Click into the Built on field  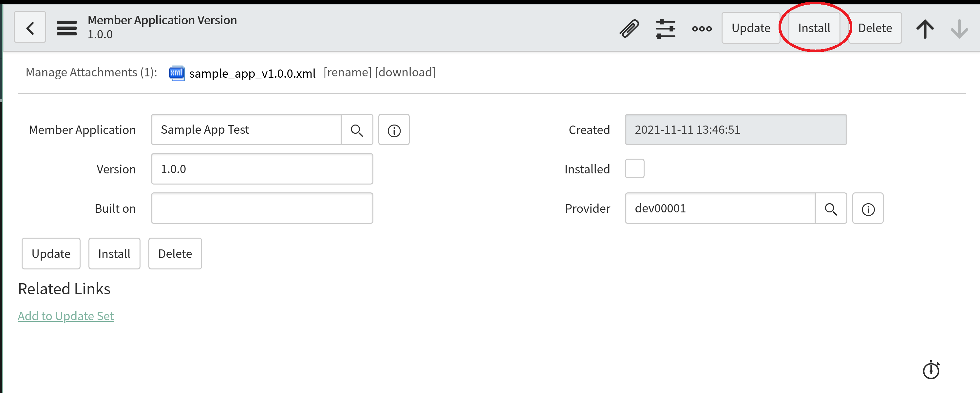[x=262, y=208]
